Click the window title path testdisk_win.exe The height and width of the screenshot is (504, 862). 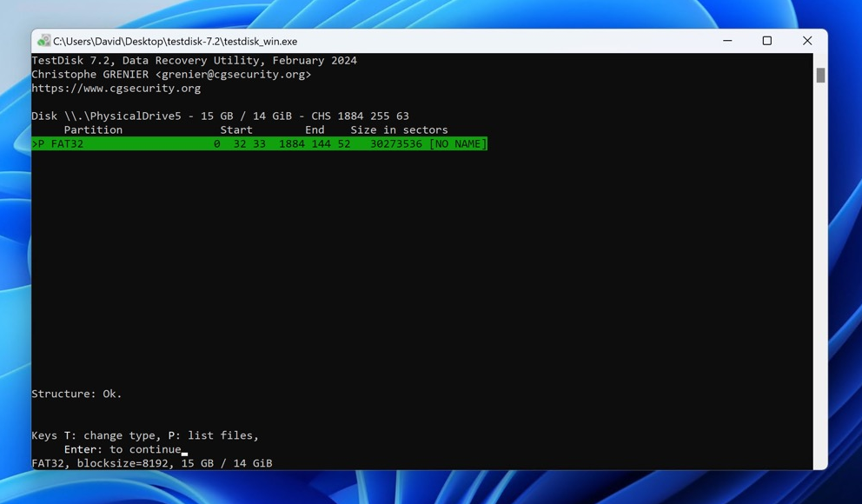175,42
